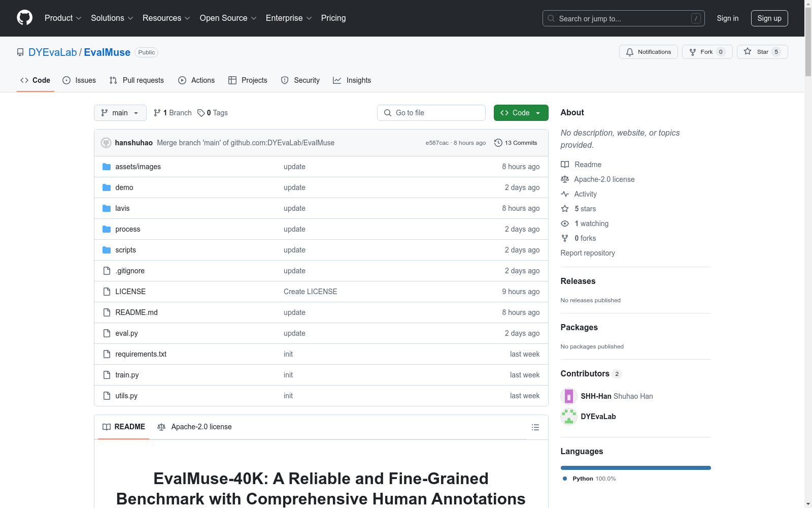Screen dimensions: 812x508
Task: Open the 13 Commits history
Action: click(x=516, y=143)
